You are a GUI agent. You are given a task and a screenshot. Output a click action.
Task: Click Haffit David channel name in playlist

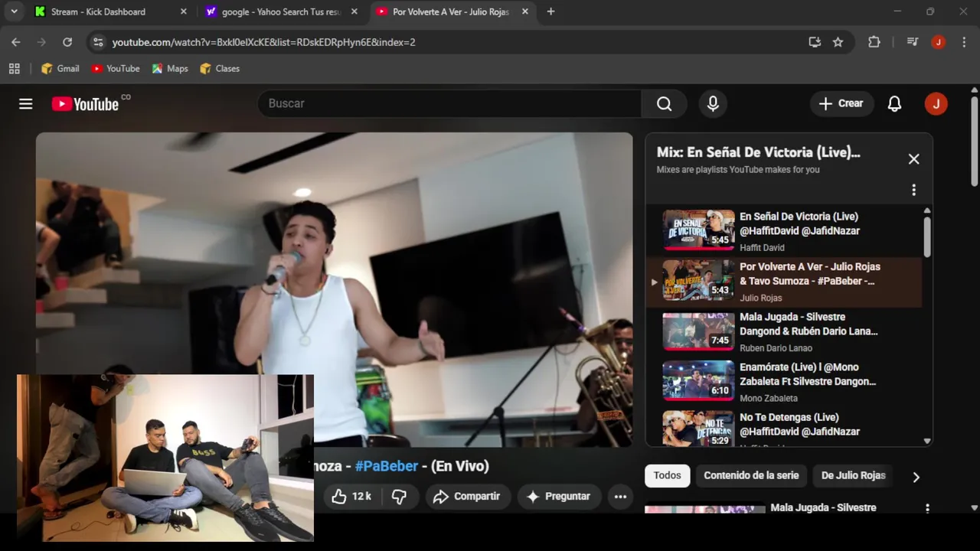click(x=762, y=248)
